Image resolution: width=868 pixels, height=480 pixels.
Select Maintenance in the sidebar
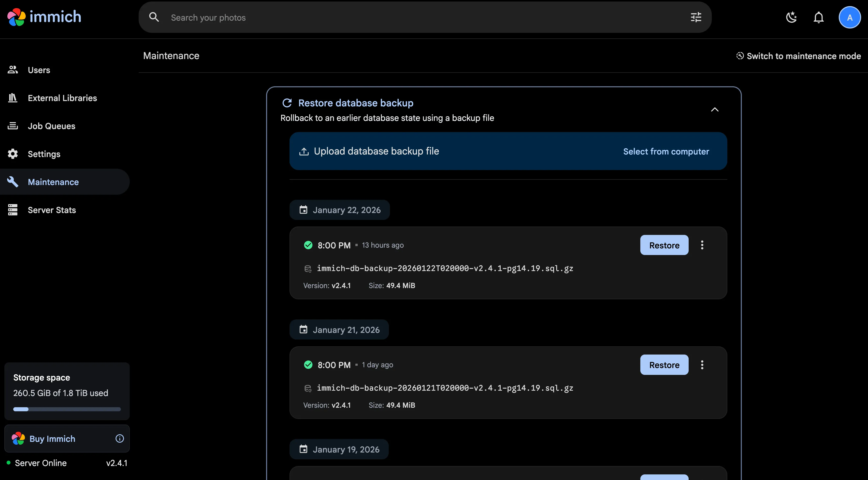(53, 182)
